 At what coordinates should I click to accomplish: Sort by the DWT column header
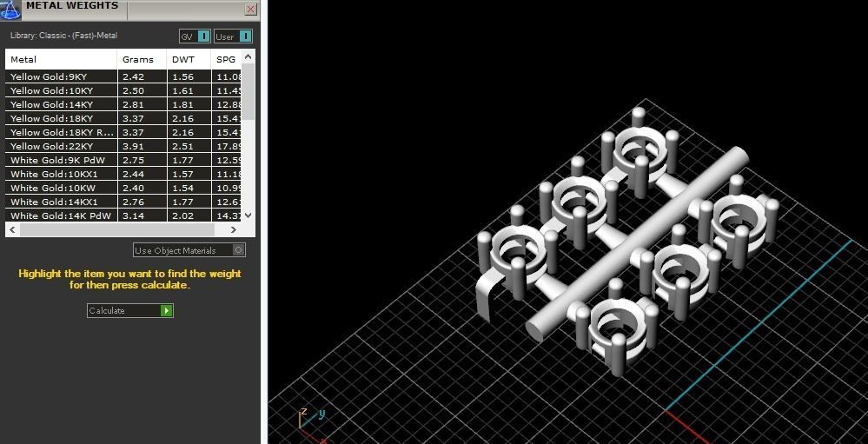[x=189, y=59]
